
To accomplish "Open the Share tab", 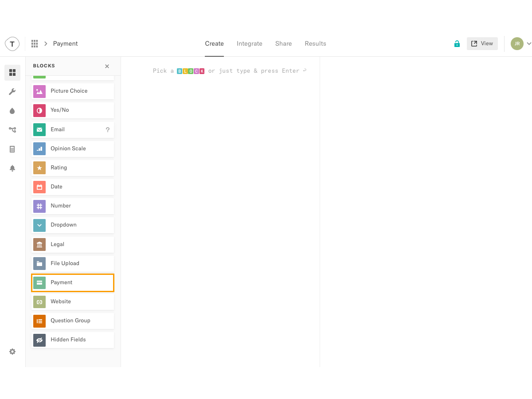I will 283,43.
